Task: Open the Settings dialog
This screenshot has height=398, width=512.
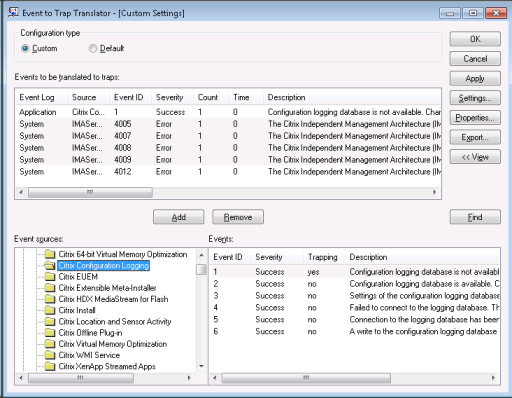Action: coord(475,98)
